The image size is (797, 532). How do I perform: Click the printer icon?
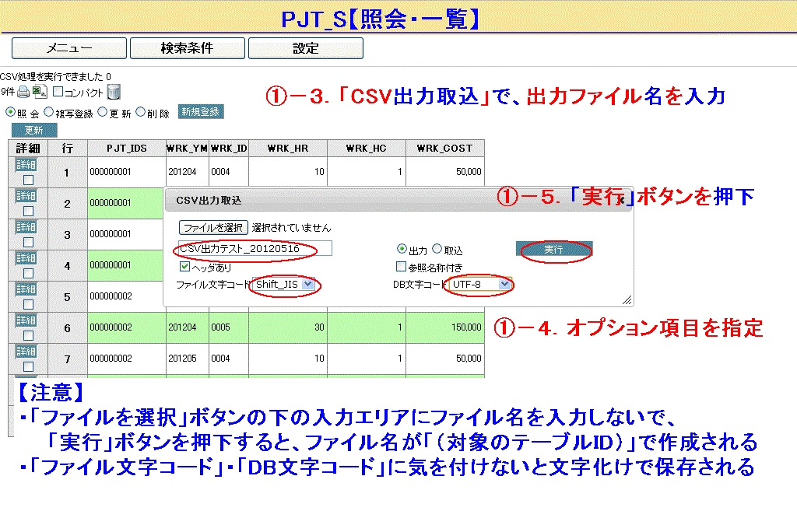point(23,93)
